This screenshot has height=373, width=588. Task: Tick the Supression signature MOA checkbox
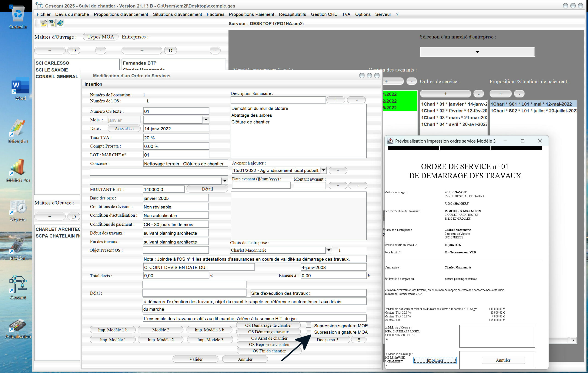(x=309, y=332)
